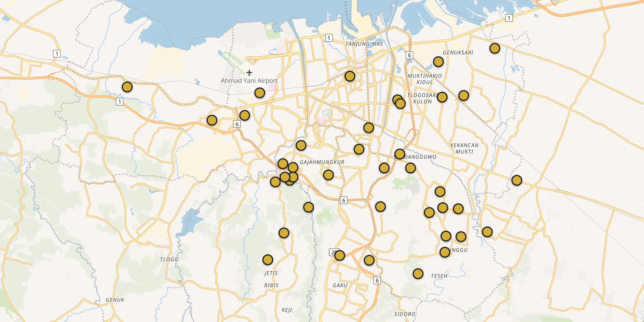Click the airplane icon above Ahmad Yani Airport
This screenshot has height=322, width=644.
(x=249, y=73)
